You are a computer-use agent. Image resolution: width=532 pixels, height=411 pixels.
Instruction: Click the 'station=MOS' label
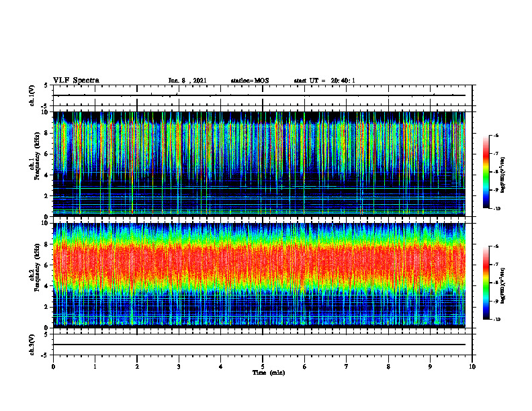(x=250, y=81)
